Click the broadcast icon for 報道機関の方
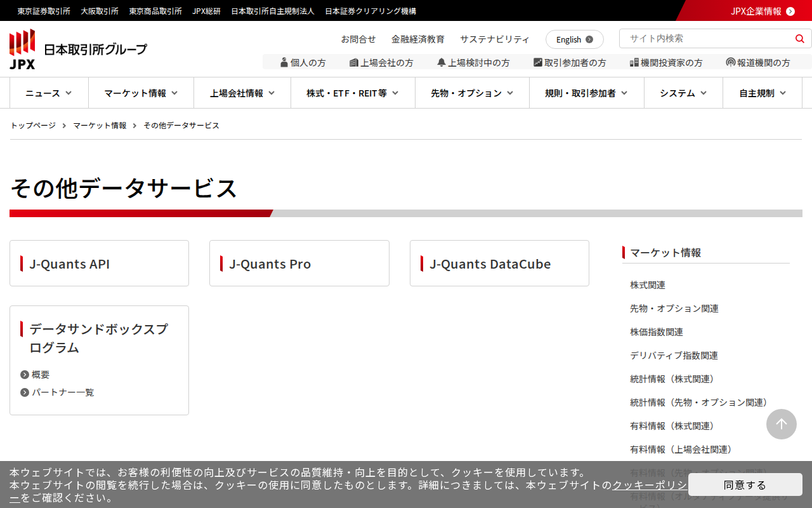 pos(731,62)
